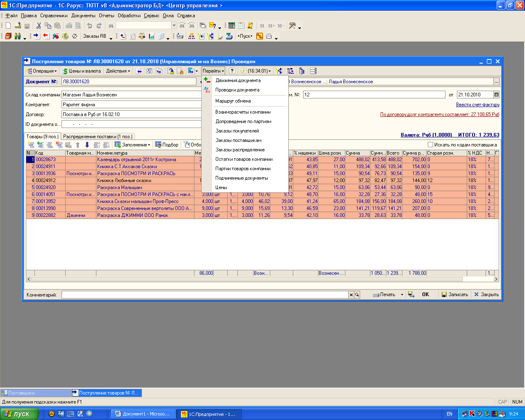Expand the search combo box arrow in main toolbar
Image resolution: width=525 pixels, height=420 pixels.
tap(174, 25)
